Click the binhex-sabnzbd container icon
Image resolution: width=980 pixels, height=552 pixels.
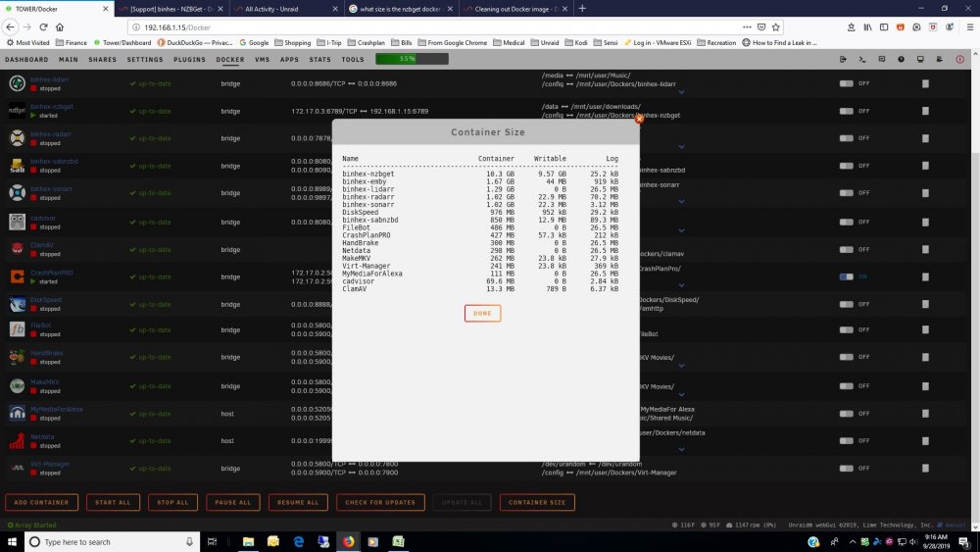[17, 166]
